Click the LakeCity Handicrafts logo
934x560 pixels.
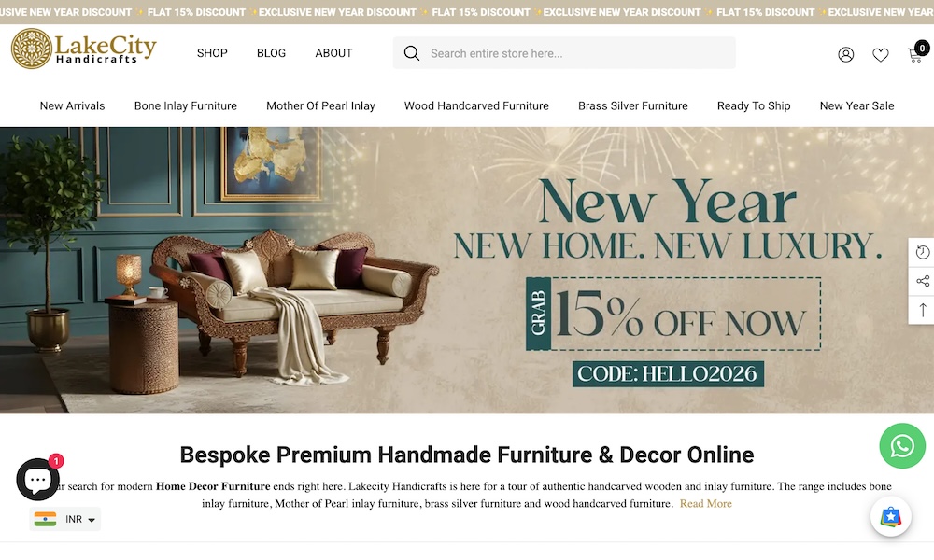pyautogui.click(x=84, y=49)
